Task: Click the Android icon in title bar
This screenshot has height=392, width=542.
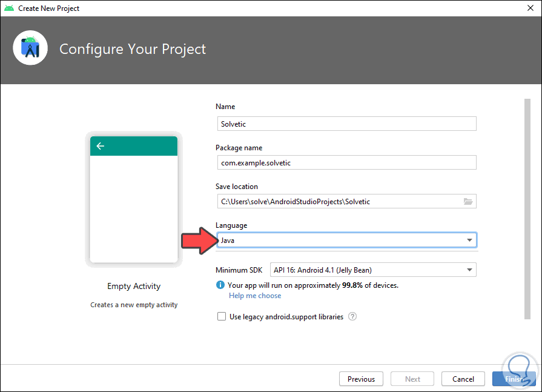Action: 8,8
